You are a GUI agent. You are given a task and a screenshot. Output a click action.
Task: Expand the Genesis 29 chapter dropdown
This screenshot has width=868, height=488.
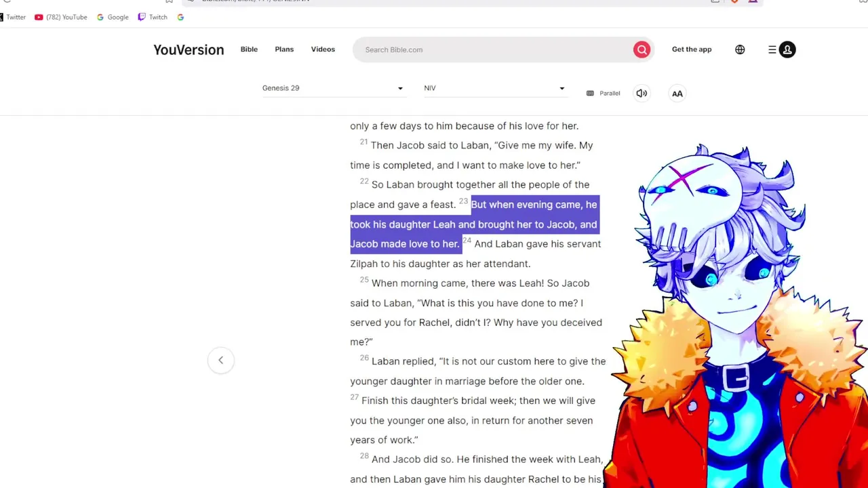[333, 88]
